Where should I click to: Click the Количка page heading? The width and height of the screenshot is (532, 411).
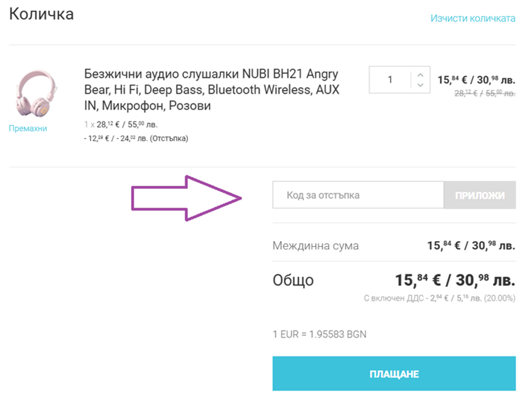[x=40, y=14]
